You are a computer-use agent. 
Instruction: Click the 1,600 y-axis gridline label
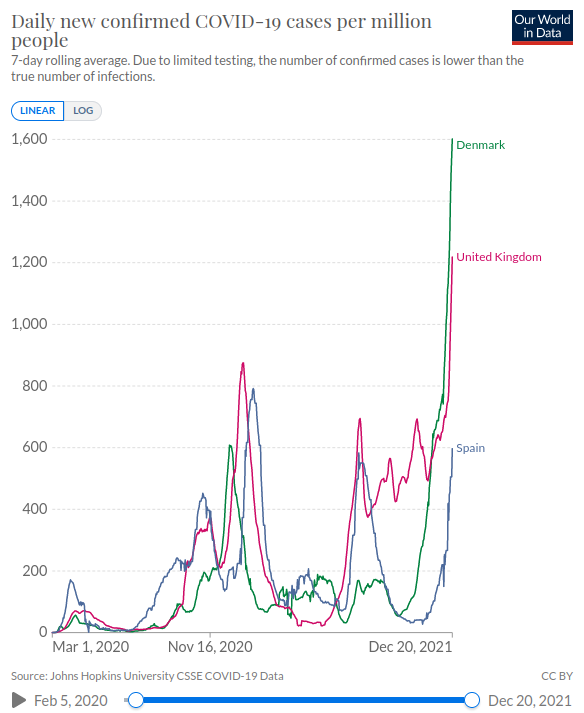[29, 139]
